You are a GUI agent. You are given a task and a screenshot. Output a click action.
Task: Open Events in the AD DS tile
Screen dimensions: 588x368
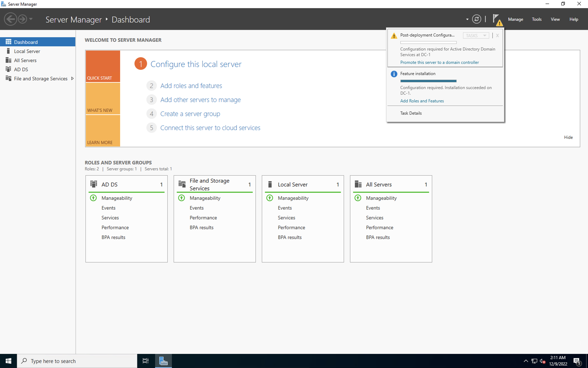[108, 208]
